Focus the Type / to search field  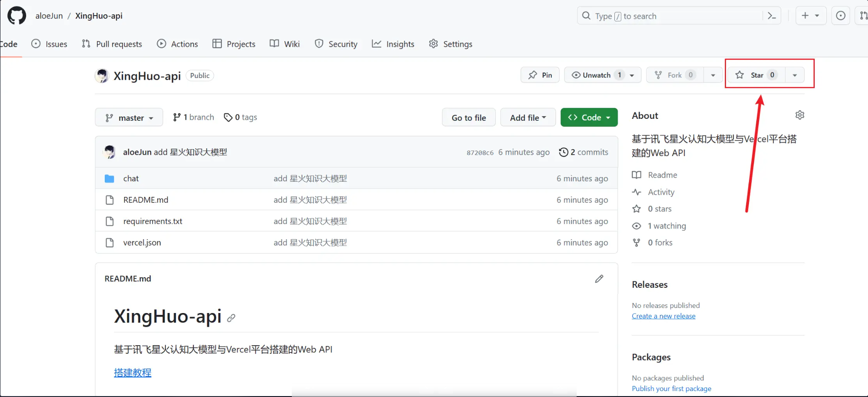point(670,16)
